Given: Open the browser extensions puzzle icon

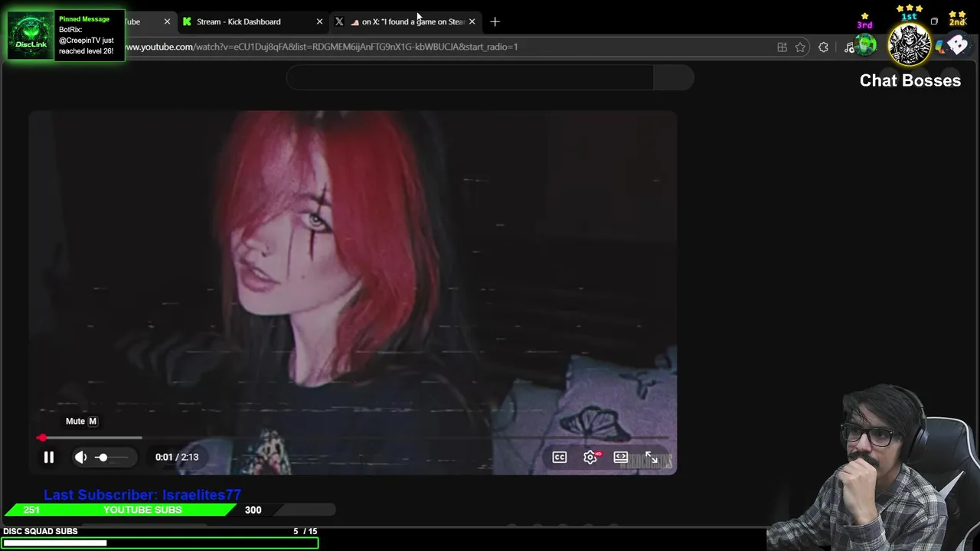Looking at the screenshot, I should [x=823, y=47].
